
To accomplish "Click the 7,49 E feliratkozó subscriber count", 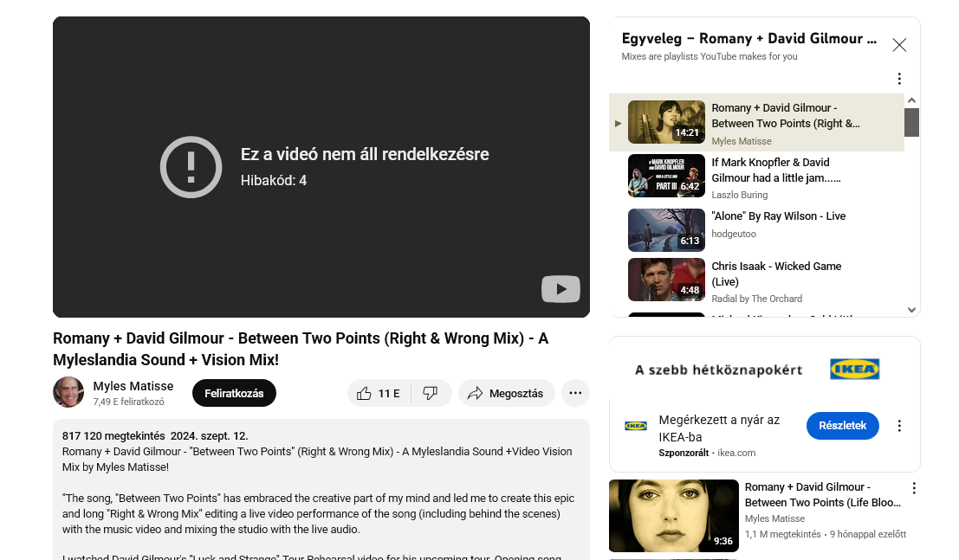I will tap(128, 402).
